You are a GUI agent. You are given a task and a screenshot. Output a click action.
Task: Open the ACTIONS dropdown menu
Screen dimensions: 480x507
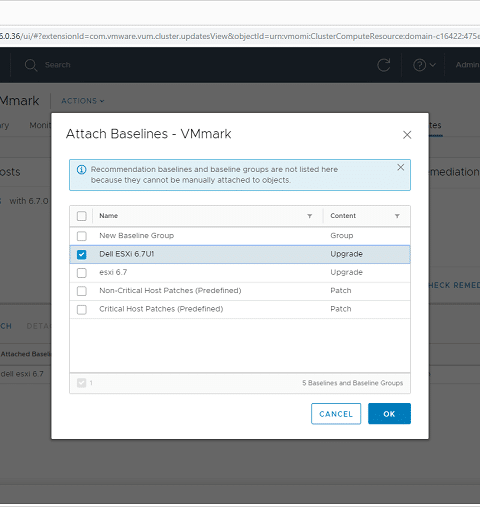click(x=83, y=101)
